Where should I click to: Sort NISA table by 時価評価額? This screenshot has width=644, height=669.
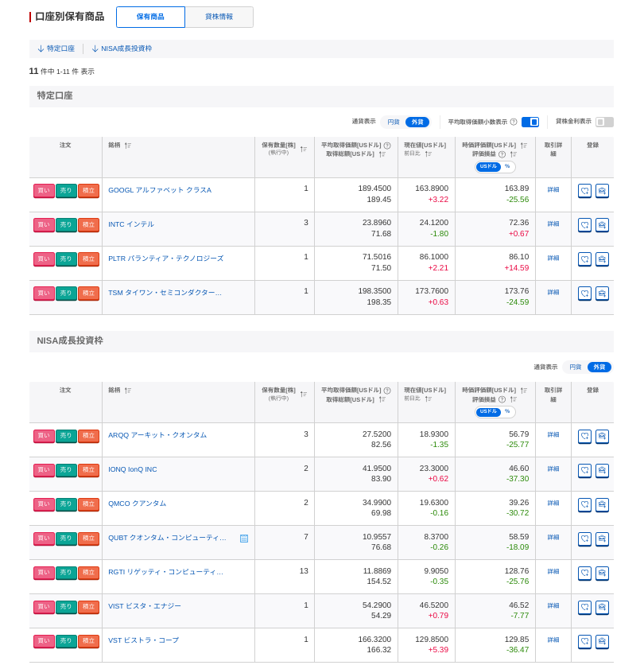coord(524,391)
